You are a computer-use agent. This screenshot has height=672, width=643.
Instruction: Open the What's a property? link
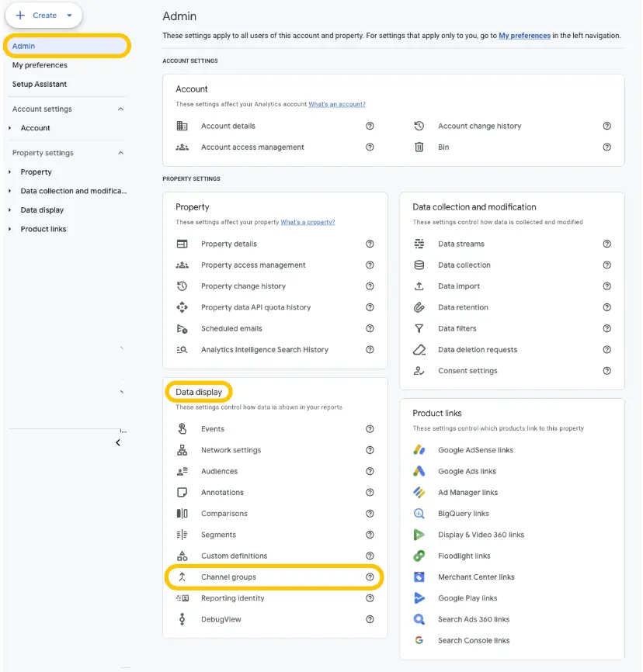308,222
